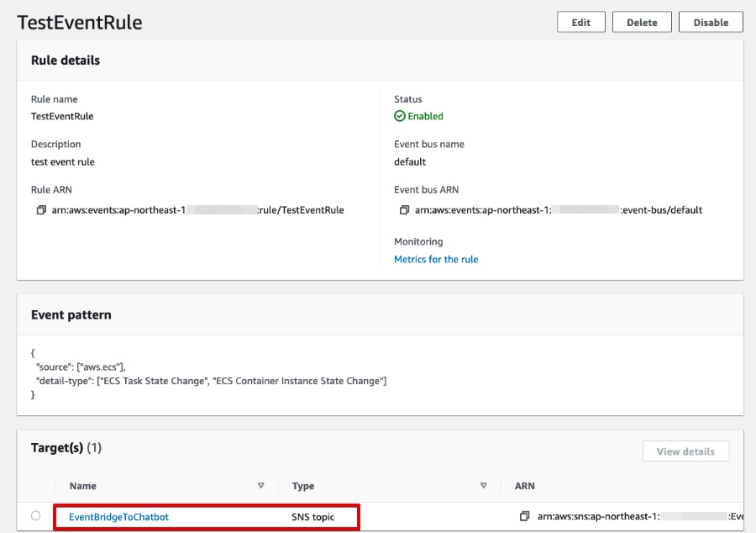
Task: Click the Disable button for TestEventRule
Action: click(x=711, y=22)
